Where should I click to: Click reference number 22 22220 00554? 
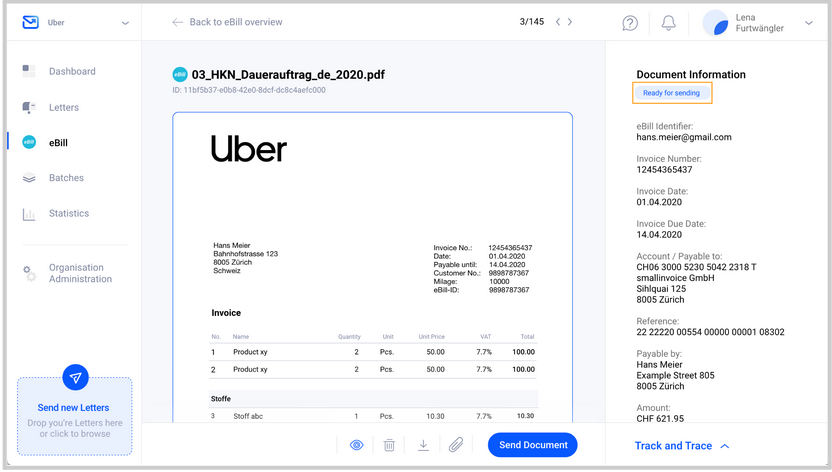click(710, 332)
